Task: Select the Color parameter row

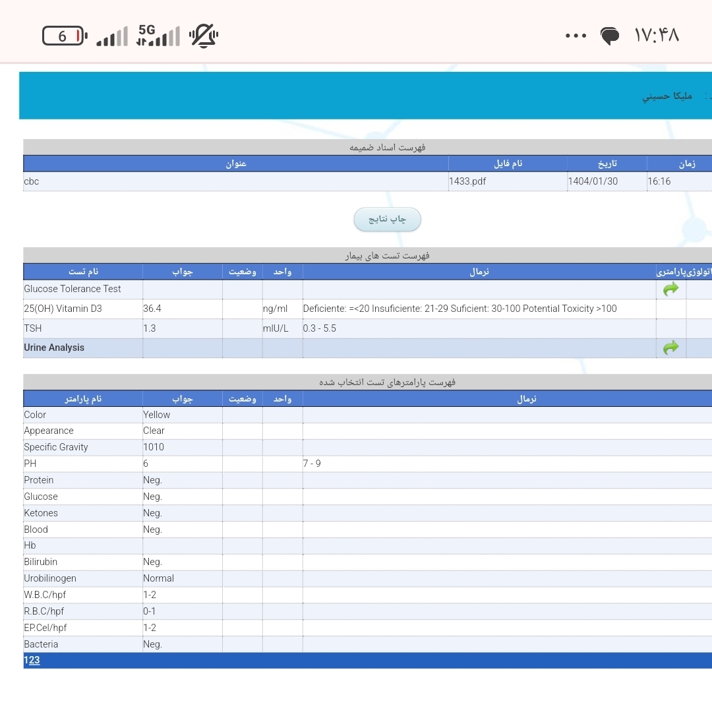Action: pos(368,415)
